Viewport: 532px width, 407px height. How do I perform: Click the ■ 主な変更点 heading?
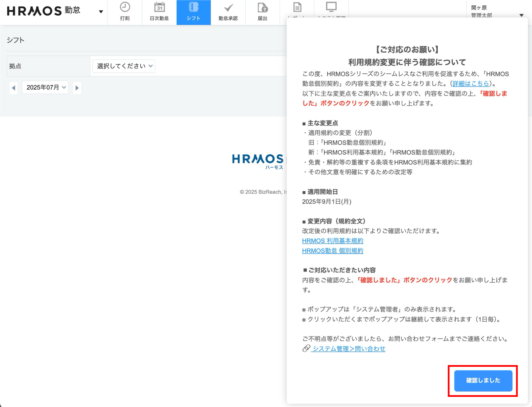[320, 123]
